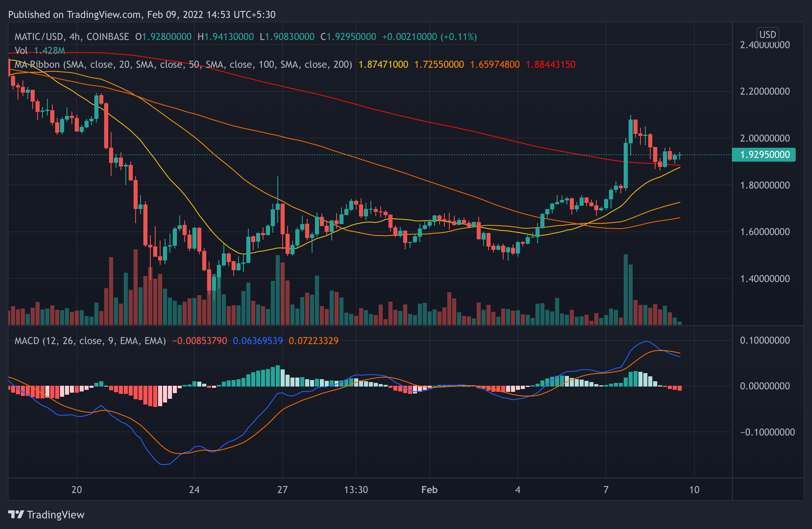This screenshot has height=529, width=812.
Task: Click the SMA 200 value 1.88443150
Action: coord(551,64)
